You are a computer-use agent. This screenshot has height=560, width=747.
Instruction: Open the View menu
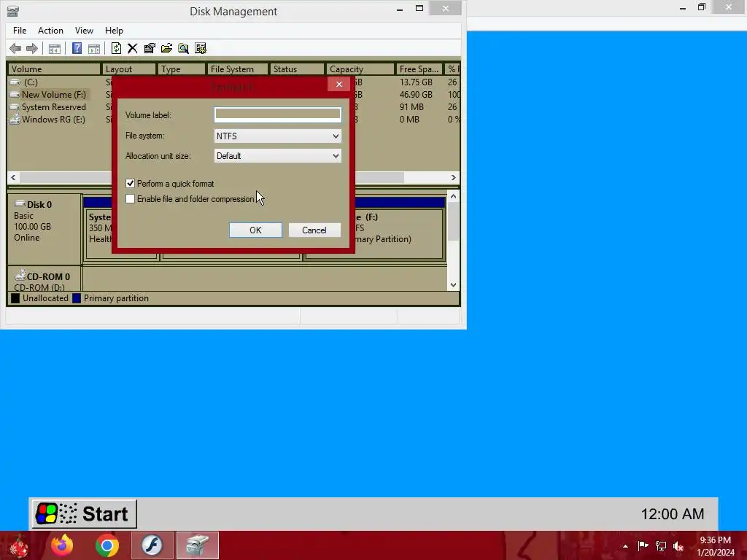tap(84, 31)
